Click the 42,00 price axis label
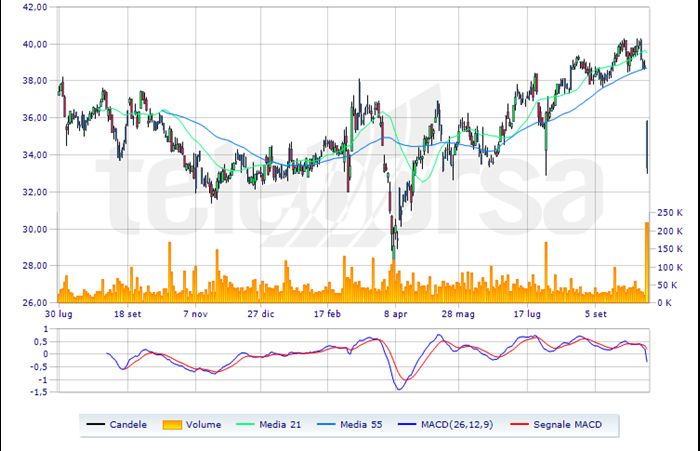The width and height of the screenshot is (700, 451). tap(33, 7)
